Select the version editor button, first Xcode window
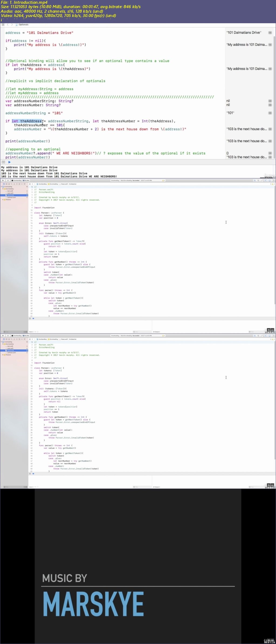276x644 pixels. (261, 180)
